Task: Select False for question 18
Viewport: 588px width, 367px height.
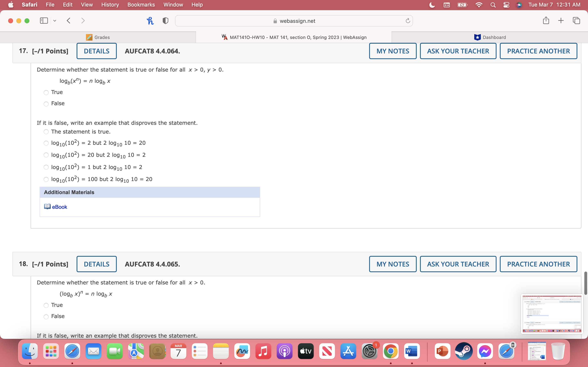Action: click(x=46, y=316)
